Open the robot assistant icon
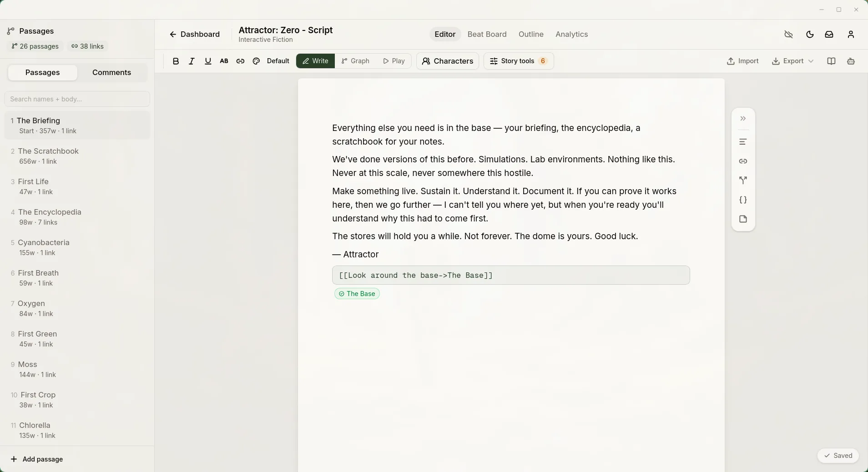Viewport: 868px width, 472px height. pyautogui.click(x=851, y=61)
